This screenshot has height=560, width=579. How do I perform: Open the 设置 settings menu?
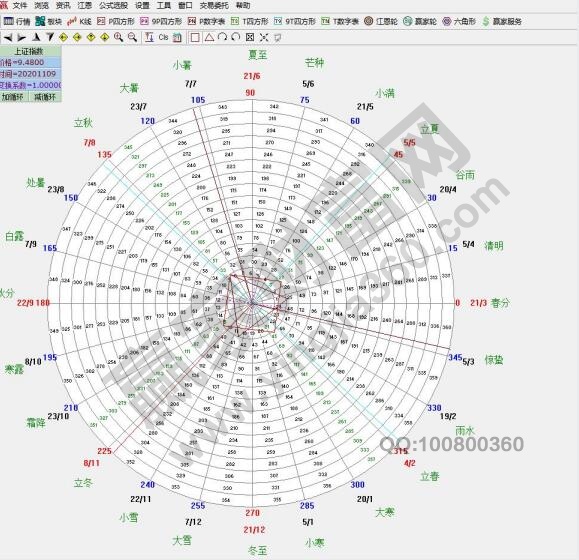tap(142, 6)
